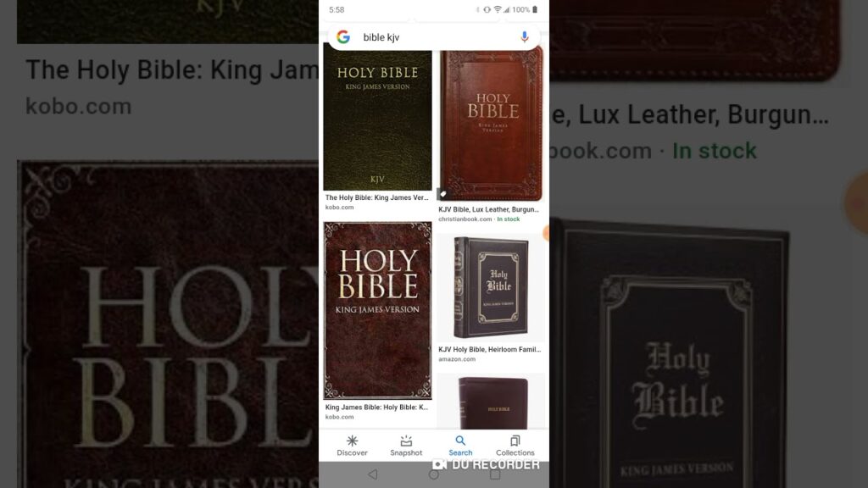This screenshot has height=488, width=868.
Task: Open 'KJV Holy Bible, Heirloom Famil...' link
Action: [489, 350]
